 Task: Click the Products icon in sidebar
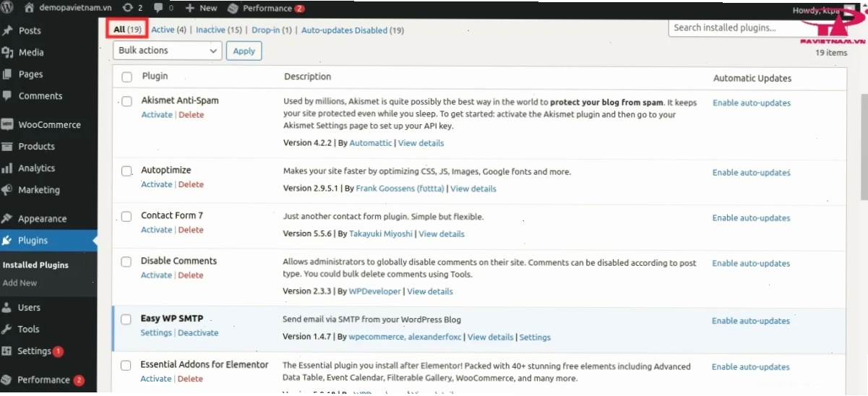point(7,146)
